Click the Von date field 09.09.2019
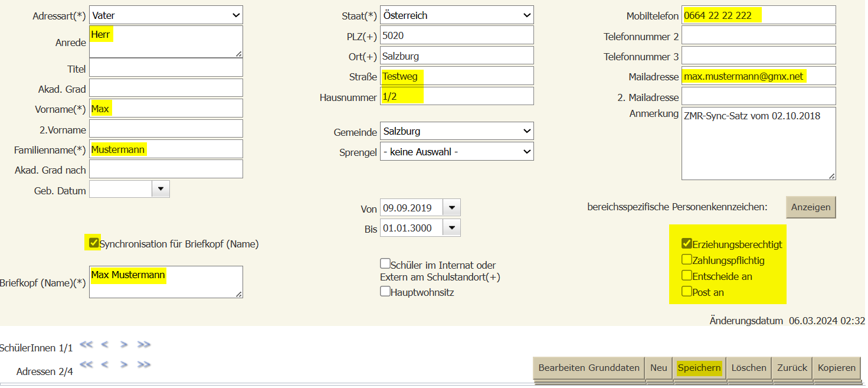This screenshot has width=868, height=388. pos(412,208)
